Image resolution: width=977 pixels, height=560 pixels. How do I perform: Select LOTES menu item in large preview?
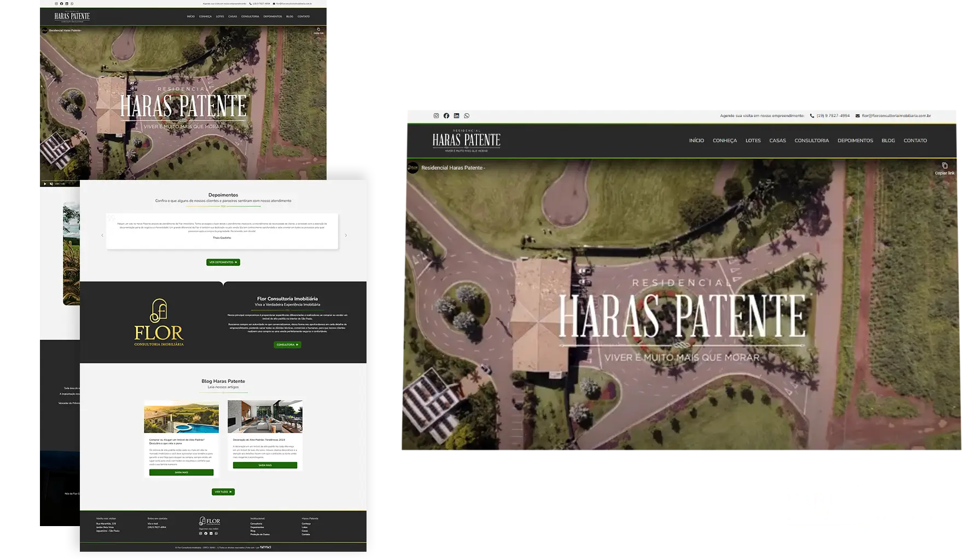pyautogui.click(x=753, y=141)
